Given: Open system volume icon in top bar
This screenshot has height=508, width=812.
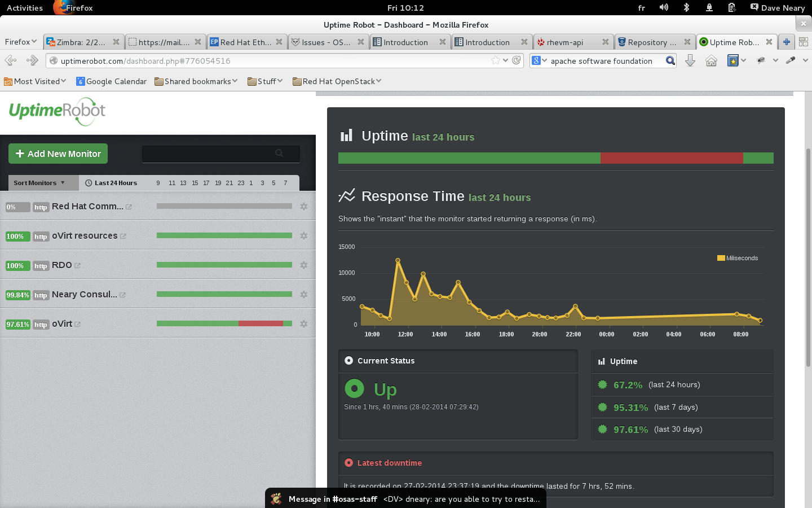Looking at the screenshot, I should coord(664,7).
